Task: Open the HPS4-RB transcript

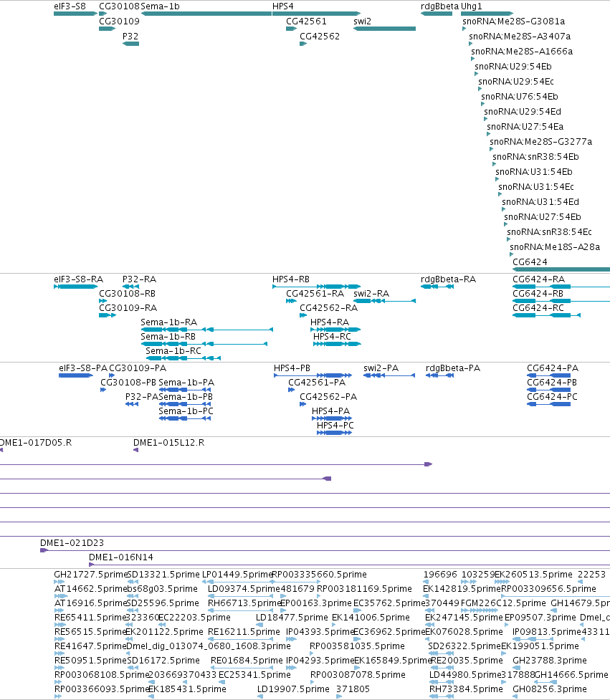Action: 317,287
